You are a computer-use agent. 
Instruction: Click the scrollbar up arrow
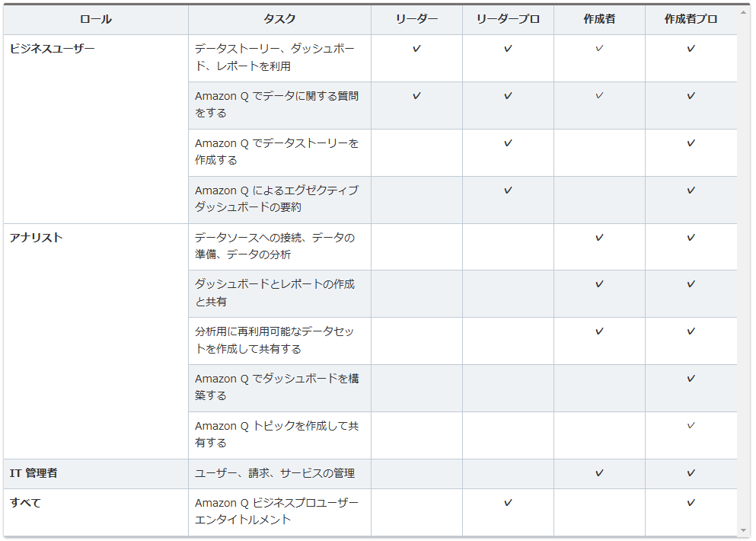[x=744, y=14]
